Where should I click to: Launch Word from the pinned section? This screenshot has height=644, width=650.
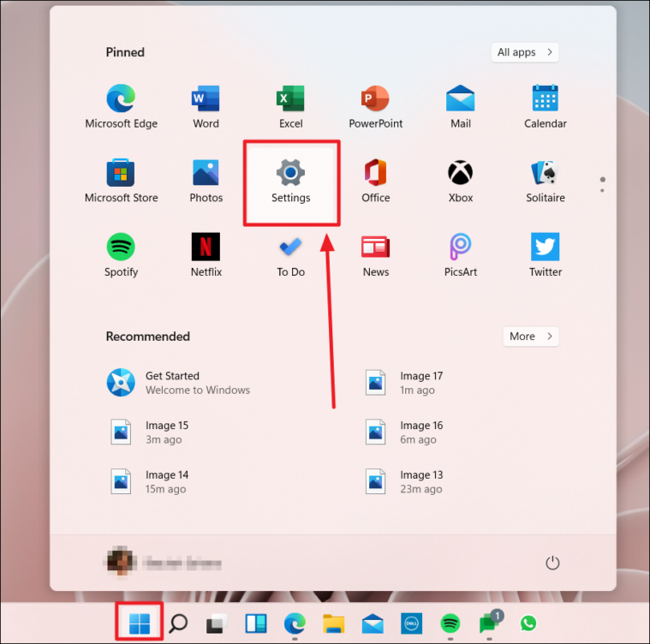(206, 106)
